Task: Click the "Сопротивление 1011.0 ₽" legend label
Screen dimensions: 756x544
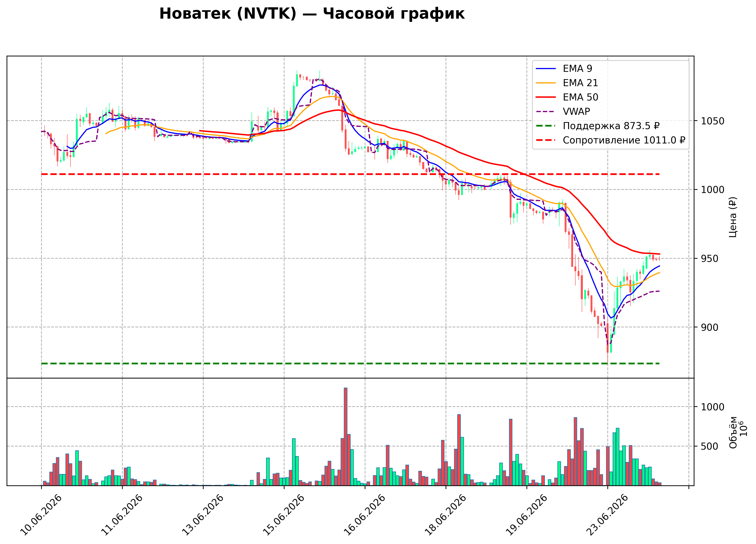Action: [624, 140]
